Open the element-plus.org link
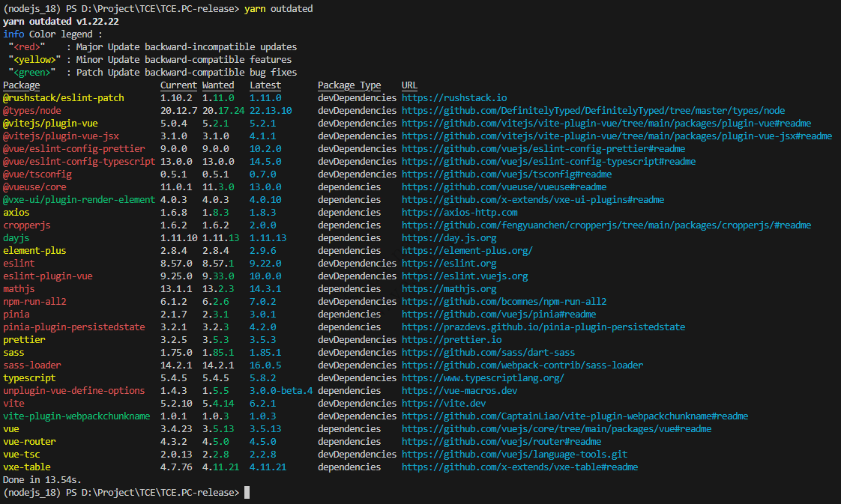 467,251
